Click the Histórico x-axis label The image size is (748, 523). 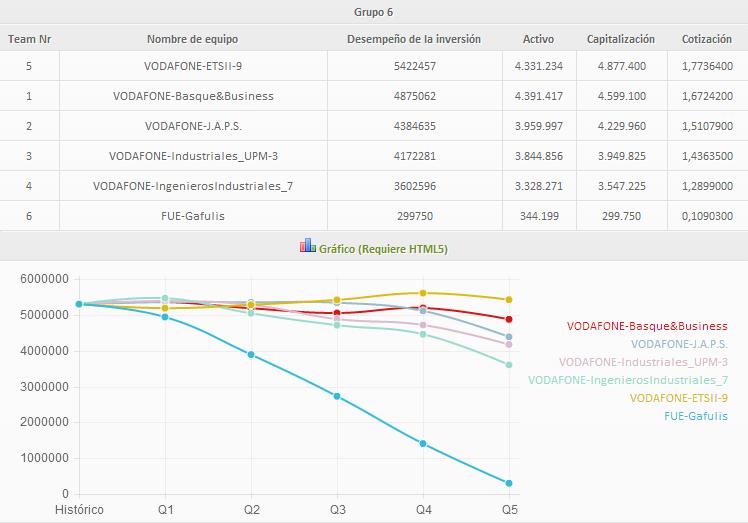(79, 510)
